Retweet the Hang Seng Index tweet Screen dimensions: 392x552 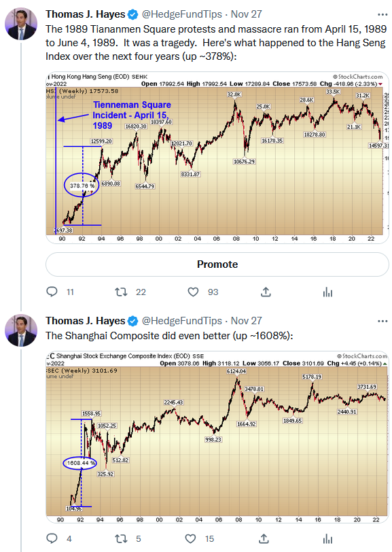click(x=122, y=292)
